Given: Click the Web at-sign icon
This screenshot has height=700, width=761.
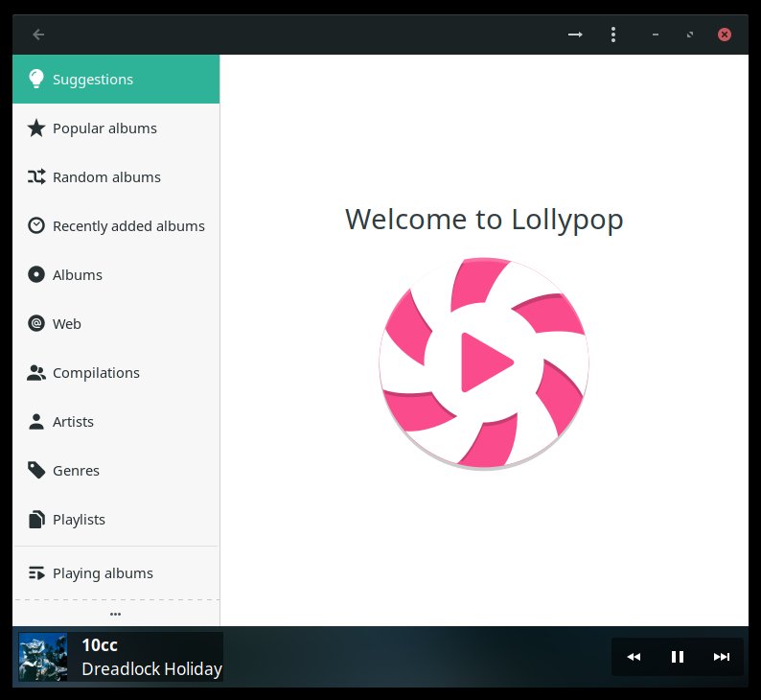Looking at the screenshot, I should 36,324.
